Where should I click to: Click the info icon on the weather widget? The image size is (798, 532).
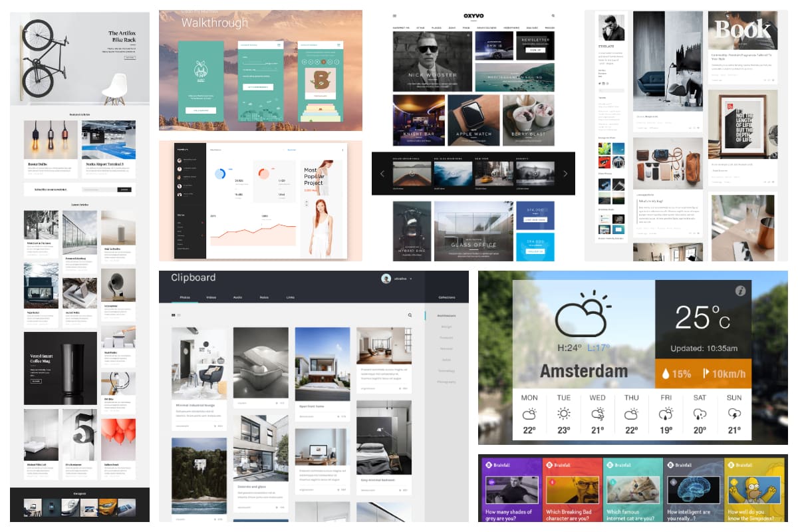click(741, 291)
